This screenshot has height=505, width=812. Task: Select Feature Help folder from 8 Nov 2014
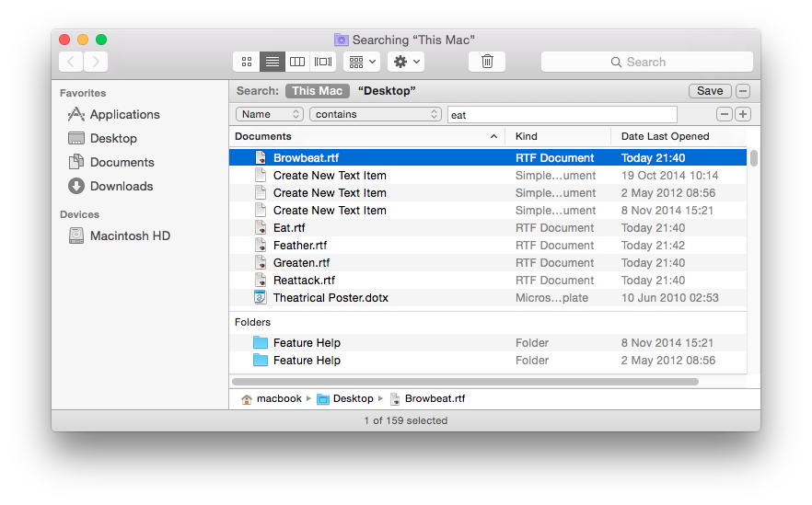488,342
